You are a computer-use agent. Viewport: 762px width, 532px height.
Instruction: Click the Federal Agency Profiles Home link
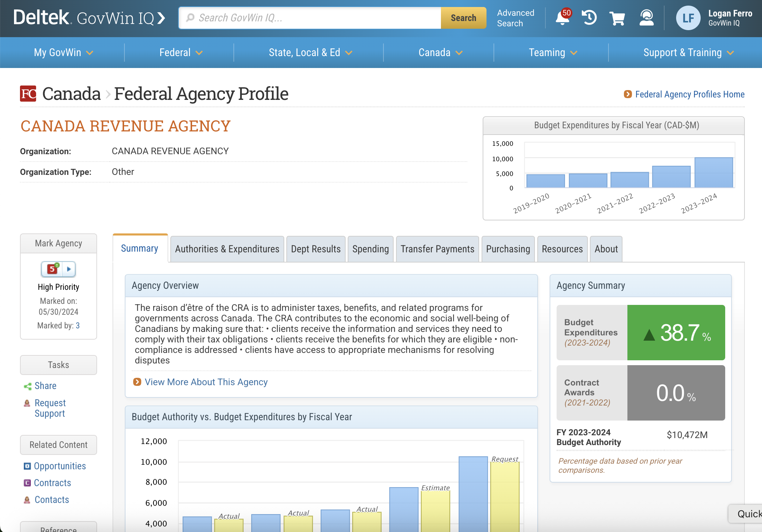point(690,94)
